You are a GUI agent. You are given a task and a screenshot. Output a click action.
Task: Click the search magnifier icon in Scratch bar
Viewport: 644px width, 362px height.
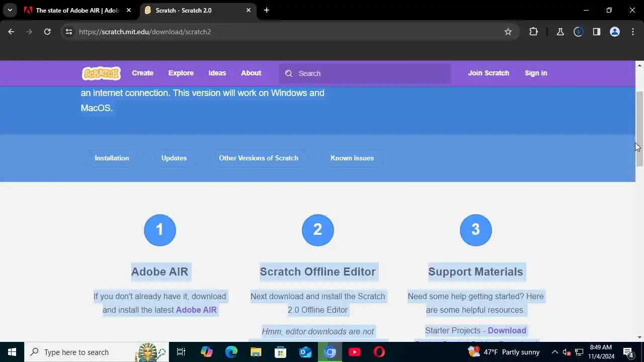point(289,73)
